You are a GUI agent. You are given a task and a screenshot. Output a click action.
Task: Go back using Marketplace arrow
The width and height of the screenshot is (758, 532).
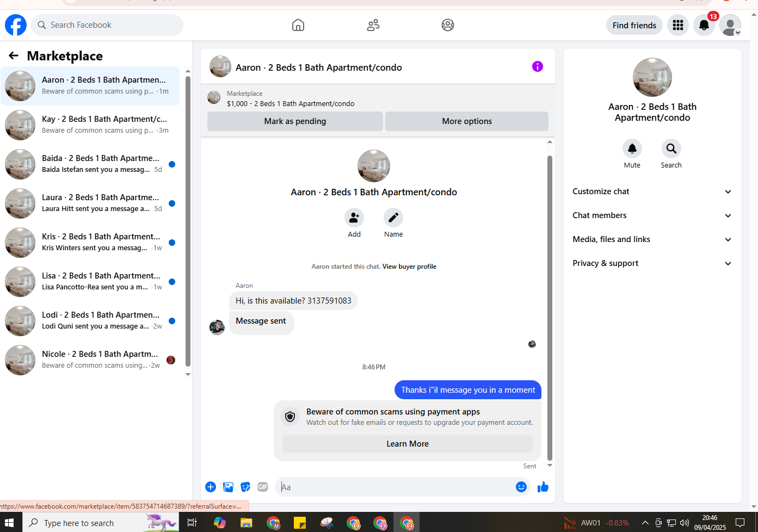pyautogui.click(x=14, y=55)
